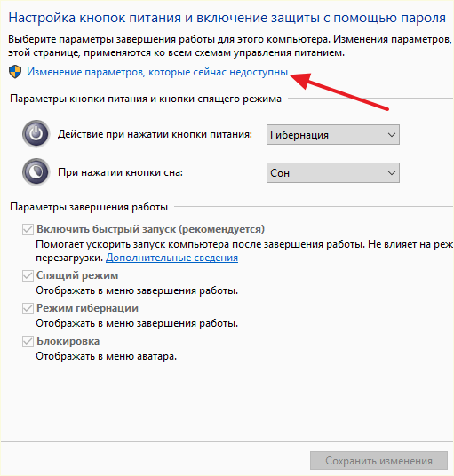
Task: Click the UAC shield icon beside the settings link
Action: pyautogui.click(x=15, y=72)
